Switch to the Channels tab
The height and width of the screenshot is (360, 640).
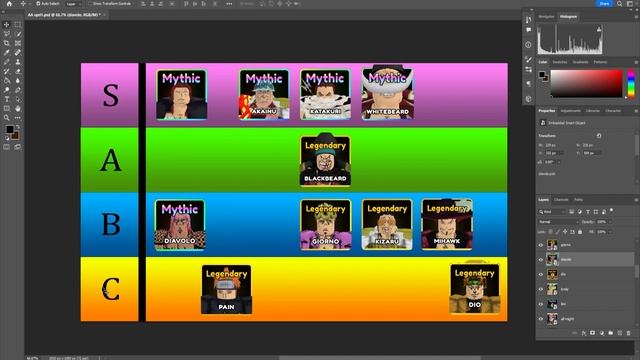click(561, 200)
